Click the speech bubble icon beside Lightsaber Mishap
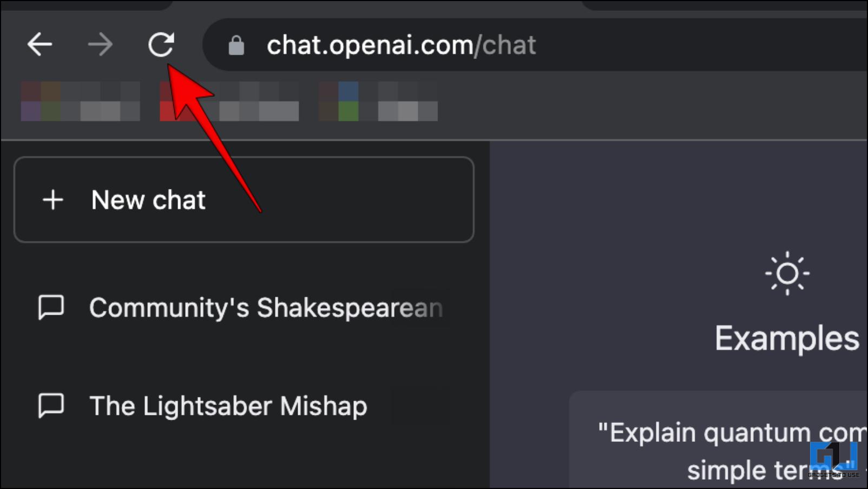 [51, 406]
